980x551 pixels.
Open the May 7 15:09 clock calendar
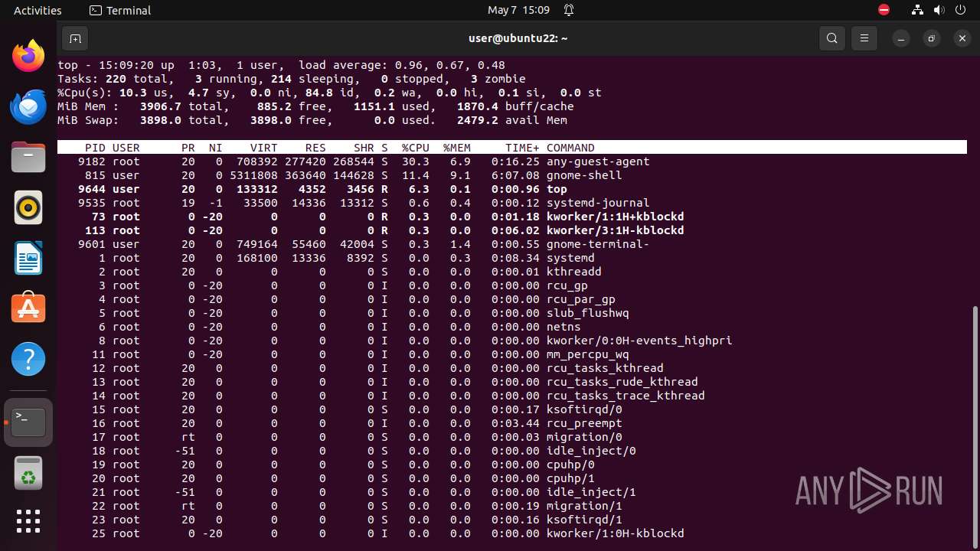point(518,11)
